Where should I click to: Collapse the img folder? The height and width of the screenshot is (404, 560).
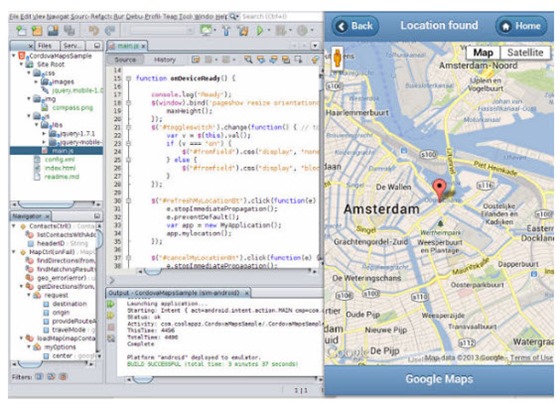[x=29, y=99]
